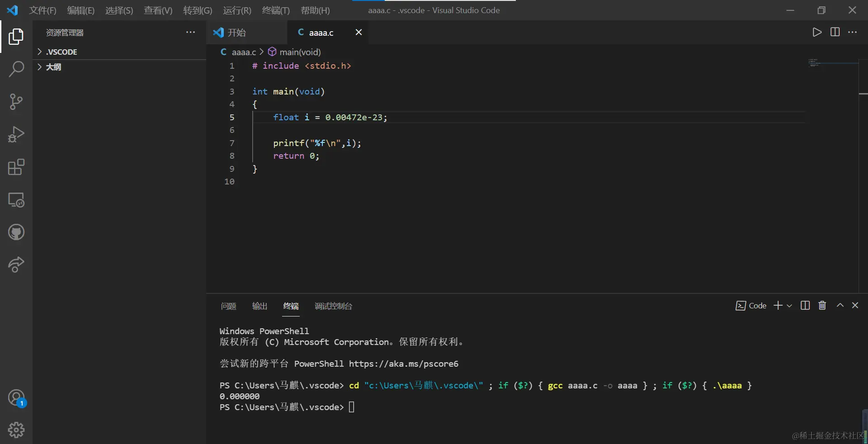
Task: Kill the terminal with trash icon
Action: [822, 305]
